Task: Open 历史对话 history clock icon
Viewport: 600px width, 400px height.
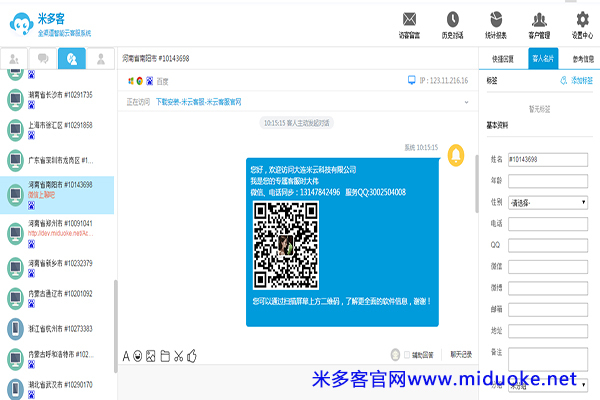Action: 452,19
